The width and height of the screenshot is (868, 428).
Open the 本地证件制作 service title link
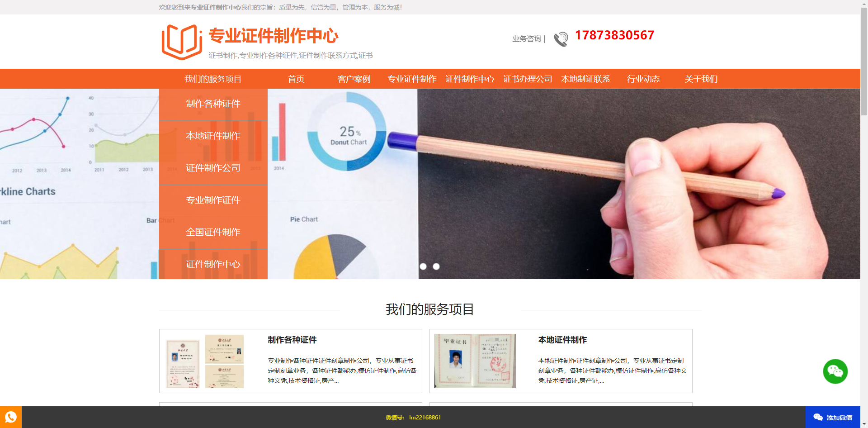562,340
